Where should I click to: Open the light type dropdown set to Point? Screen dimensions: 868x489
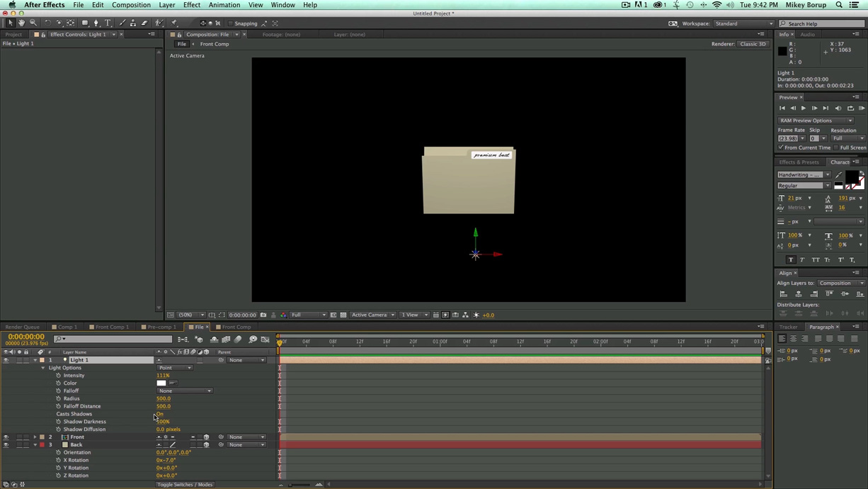tap(174, 367)
